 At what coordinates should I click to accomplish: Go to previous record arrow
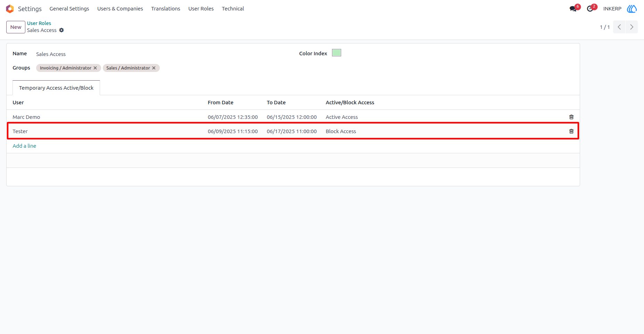point(619,27)
